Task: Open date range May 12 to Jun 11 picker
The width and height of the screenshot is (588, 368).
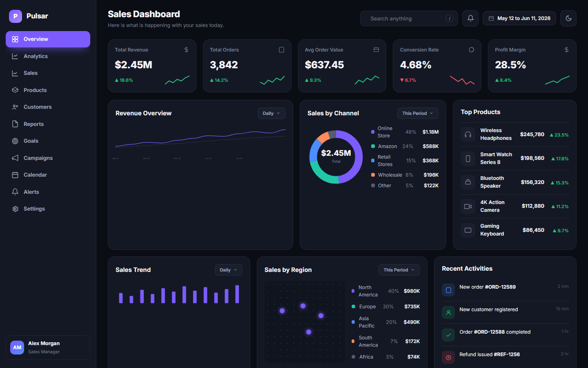Action: click(519, 18)
